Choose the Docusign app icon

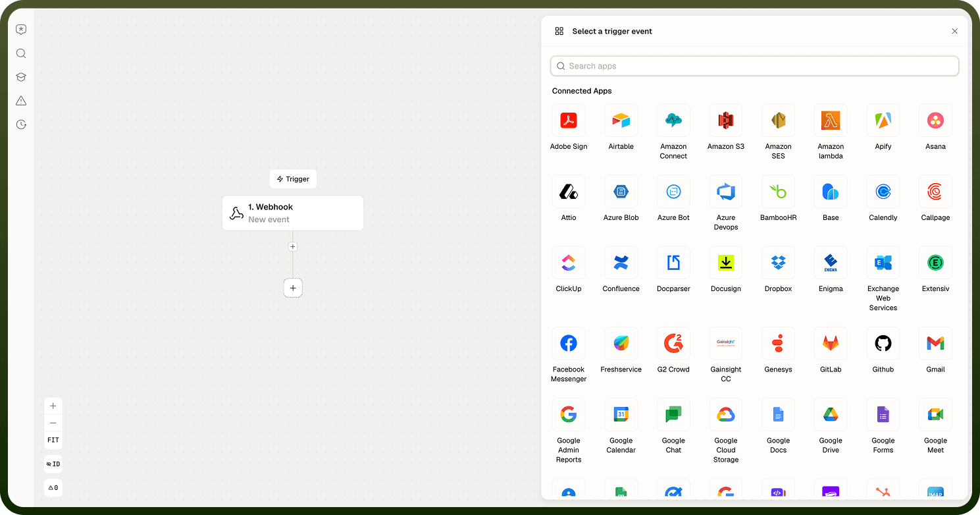(726, 263)
